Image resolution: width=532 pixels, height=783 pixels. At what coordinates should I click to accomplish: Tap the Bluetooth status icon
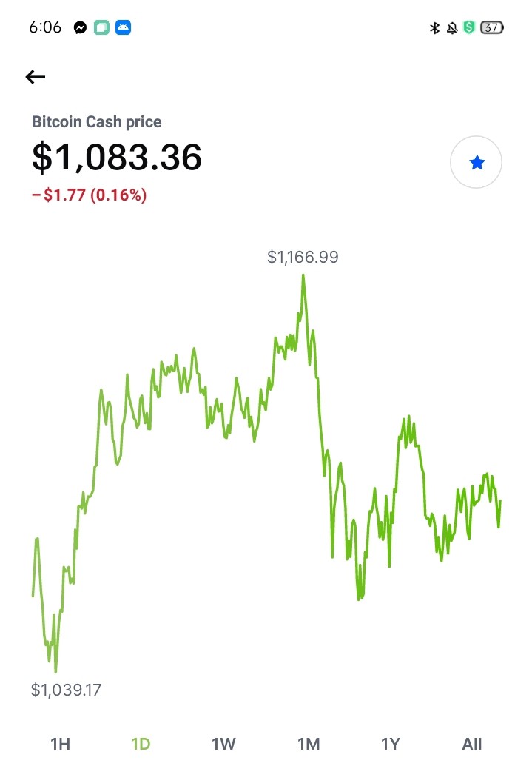coord(434,28)
